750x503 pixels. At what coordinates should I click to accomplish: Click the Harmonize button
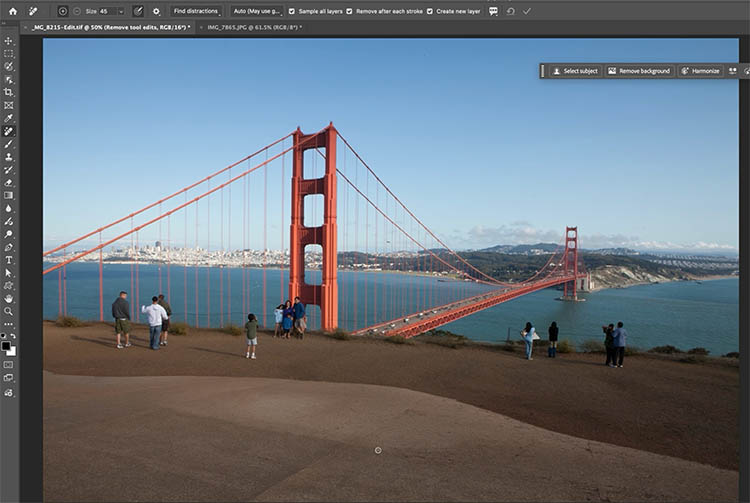tap(700, 71)
